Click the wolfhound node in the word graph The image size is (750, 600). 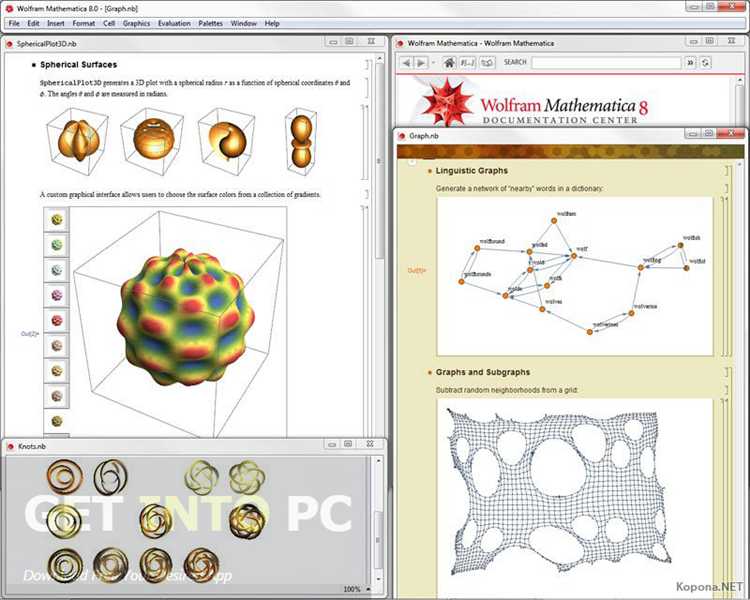click(x=477, y=248)
